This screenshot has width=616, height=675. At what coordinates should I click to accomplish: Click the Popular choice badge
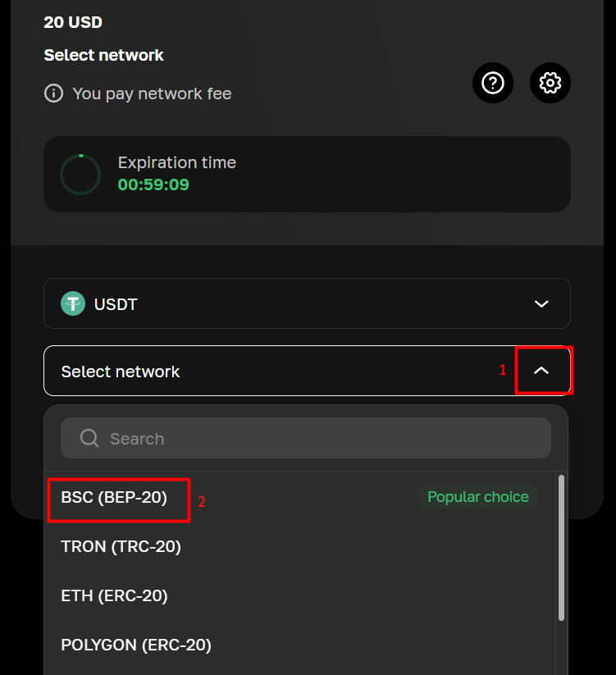point(478,497)
